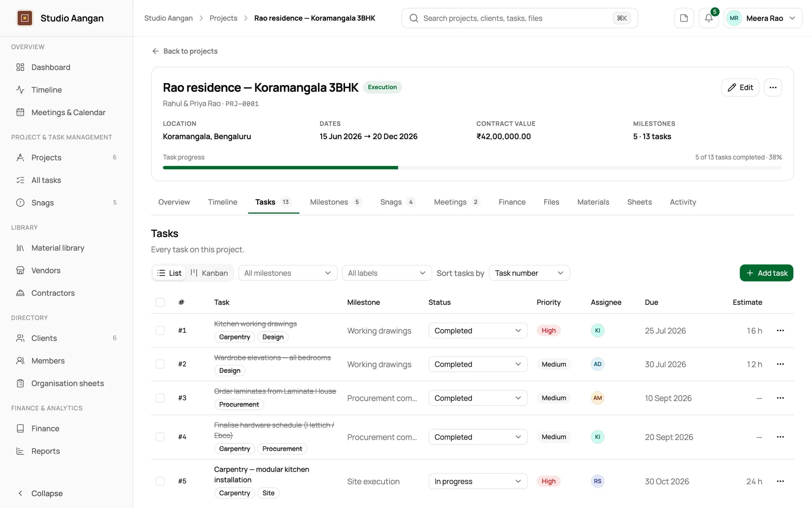Expand the Meera Rao account menu
Image resolution: width=812 pixels, height=508 pixels.
(x=763, y=18)
